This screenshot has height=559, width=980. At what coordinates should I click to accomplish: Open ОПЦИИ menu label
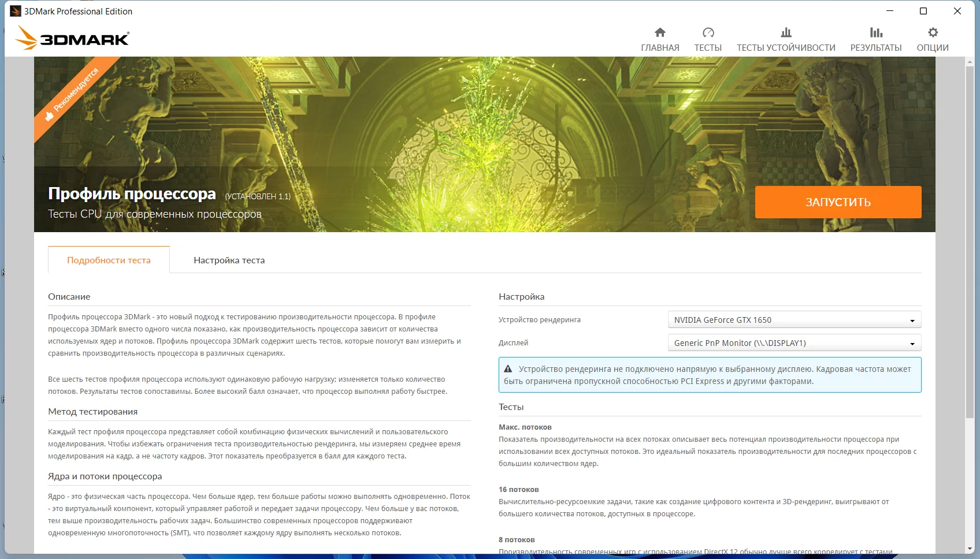pyautogui.click(x=933, y=48)
